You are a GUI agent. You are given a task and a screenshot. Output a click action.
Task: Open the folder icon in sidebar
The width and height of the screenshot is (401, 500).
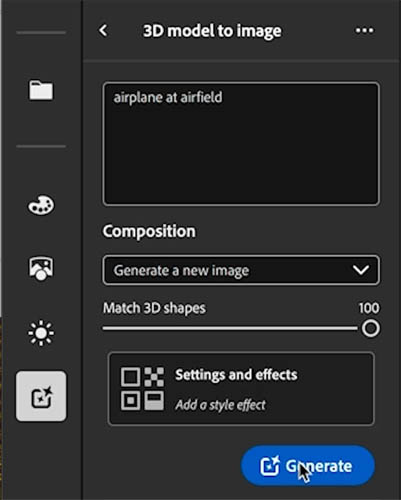[x=41, y=90]
